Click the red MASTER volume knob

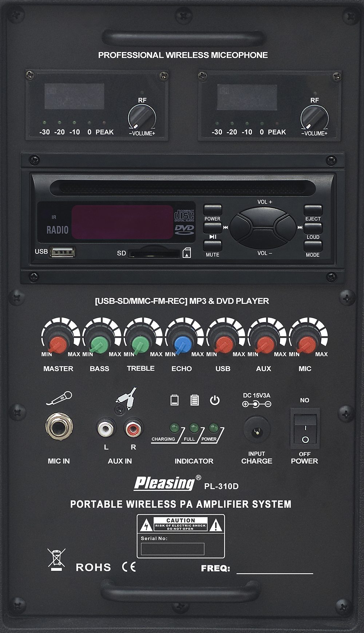point(58,345)
